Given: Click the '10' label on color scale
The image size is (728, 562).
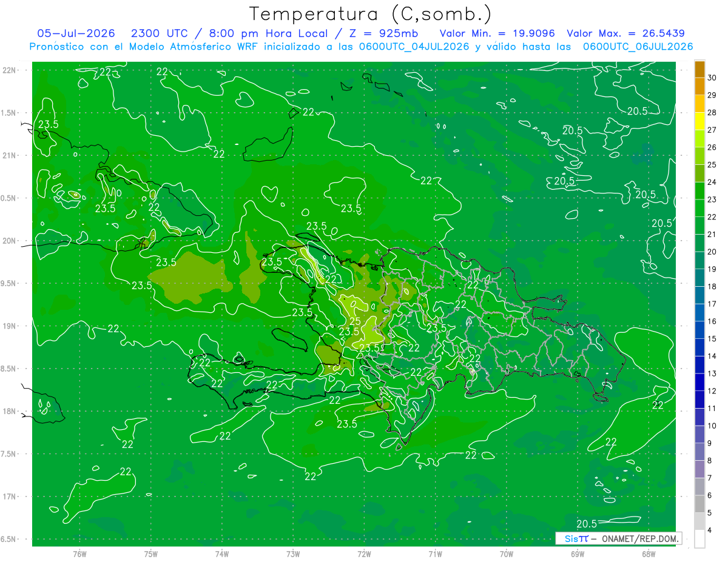Looking at the screenshot, I should point(712,426).
